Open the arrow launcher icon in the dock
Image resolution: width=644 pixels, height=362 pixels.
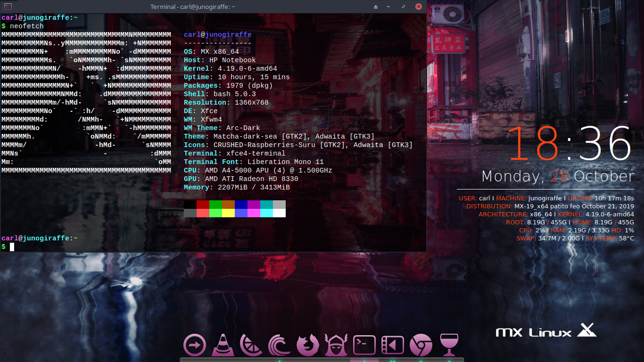point(195,345)
